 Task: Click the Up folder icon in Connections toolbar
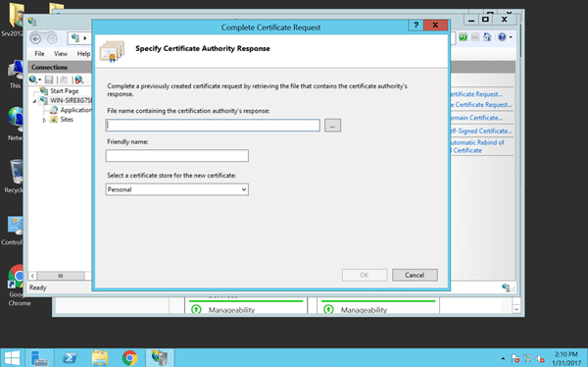point(64,79)
